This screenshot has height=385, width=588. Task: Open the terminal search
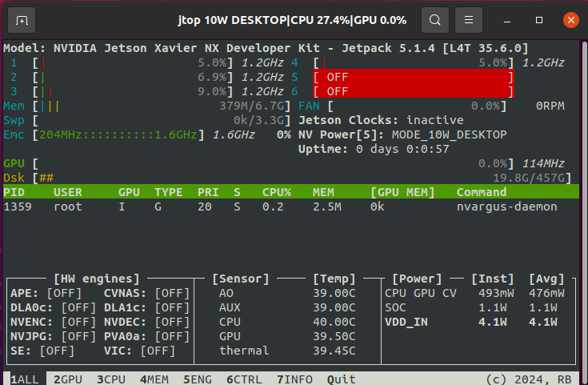tap(434, 20)
